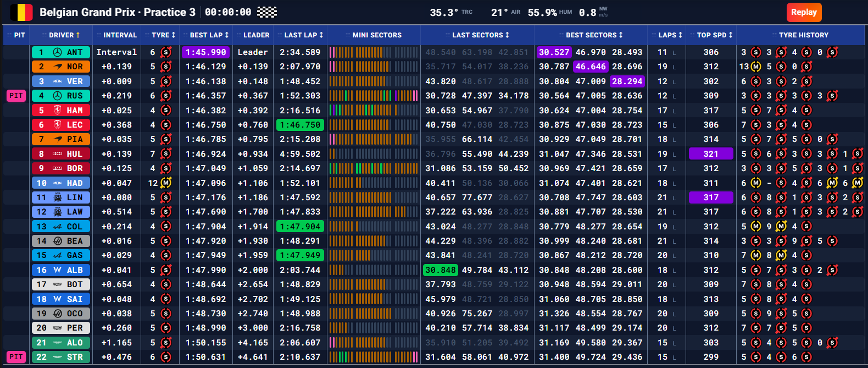Click the orange Replay button

pyautogui.click(x=804, y=12)
